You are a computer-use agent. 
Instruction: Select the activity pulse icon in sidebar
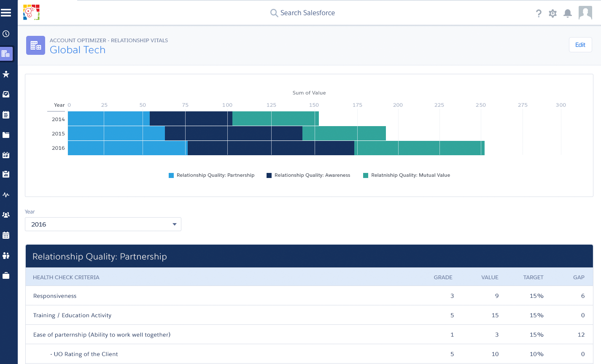(x=6, y=195)
